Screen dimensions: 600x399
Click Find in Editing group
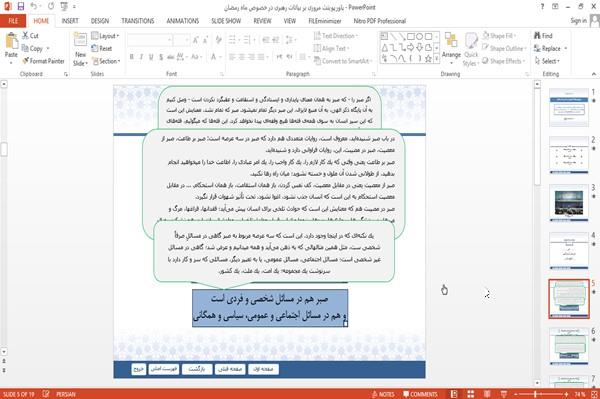pos(543,36)
